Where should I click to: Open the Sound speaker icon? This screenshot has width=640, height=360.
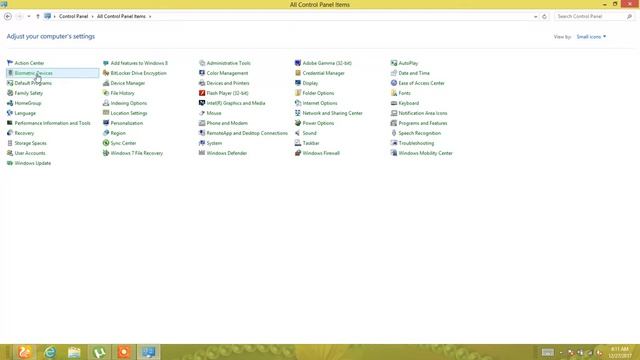(x=298, y=133)
